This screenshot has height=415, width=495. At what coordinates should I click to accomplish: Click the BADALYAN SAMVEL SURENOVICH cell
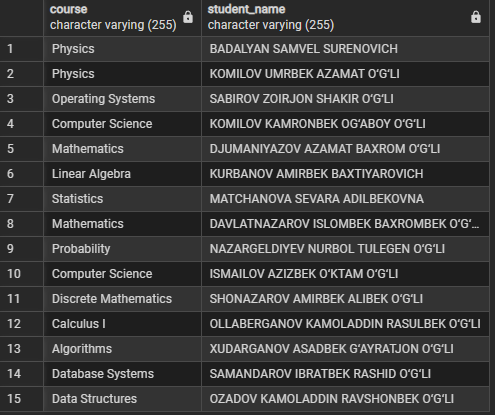[x=345, y=49]
